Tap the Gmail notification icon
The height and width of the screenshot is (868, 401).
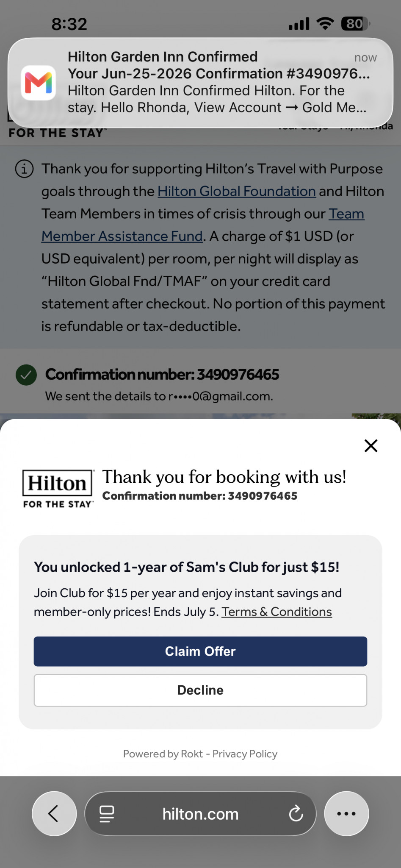(x=38, y=83)
